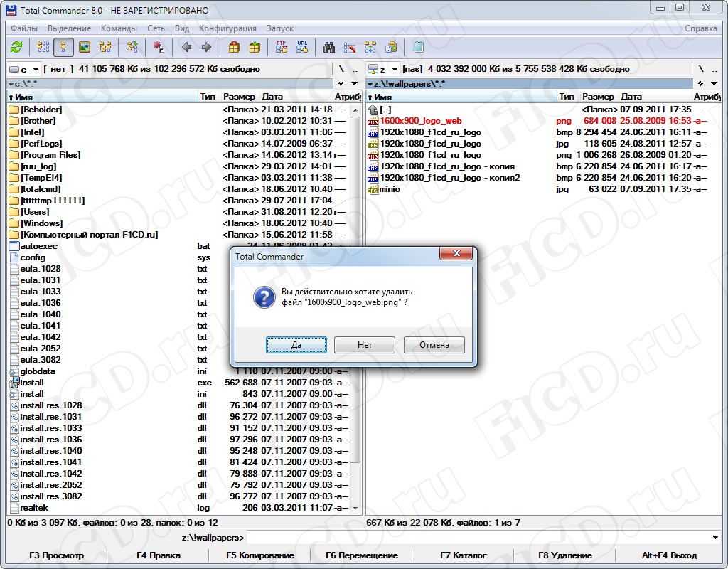Click right panel root directory backslash button
The width and height of the screenshot is (728, 569).
(701, 69)
